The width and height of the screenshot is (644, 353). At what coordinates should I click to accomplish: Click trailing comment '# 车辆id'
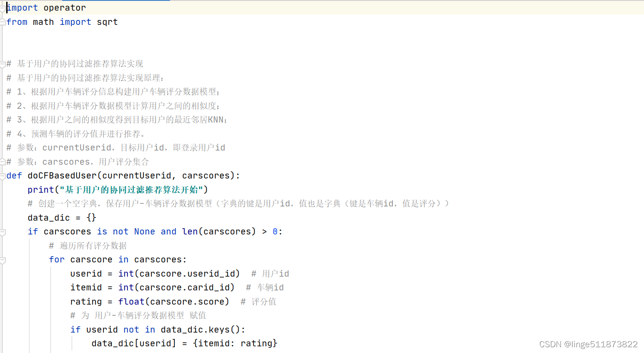click(x=265, y=288)
